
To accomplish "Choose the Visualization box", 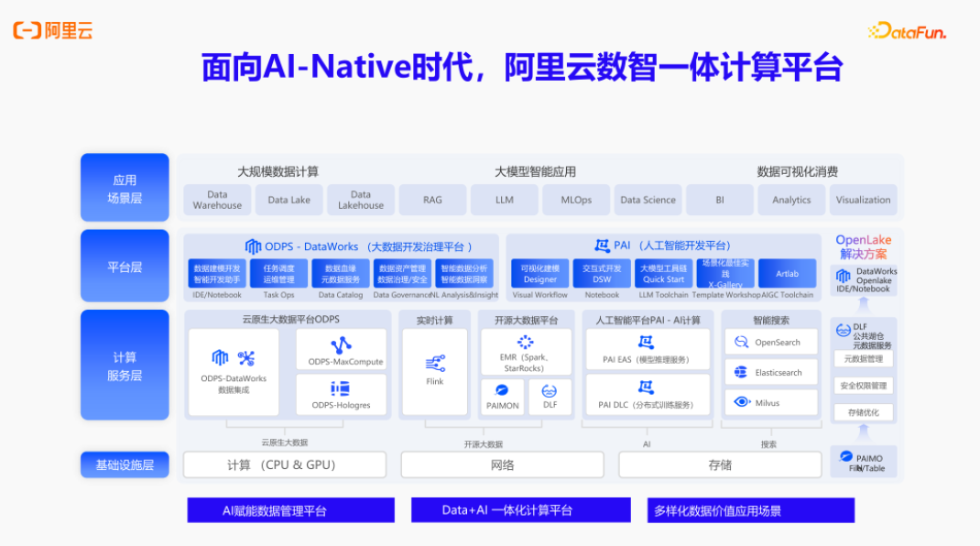I will [863, 200].
